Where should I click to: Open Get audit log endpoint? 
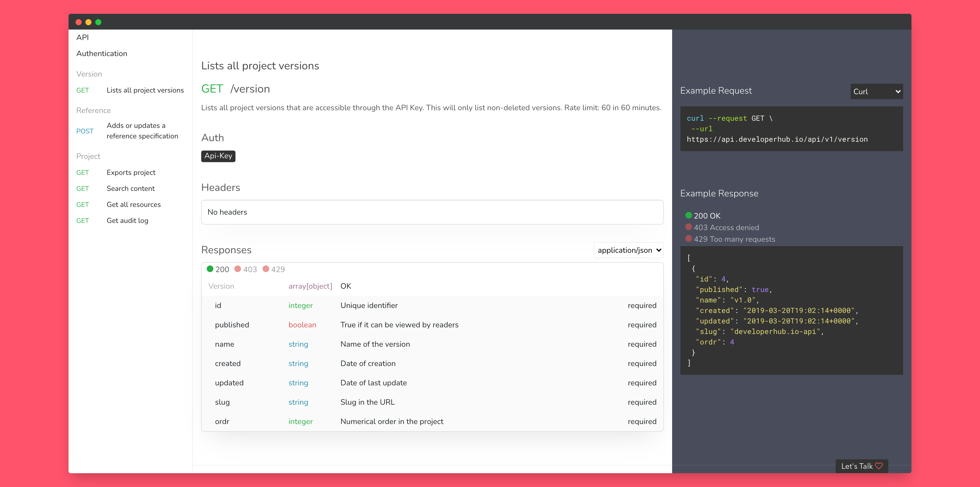(127, 220)
